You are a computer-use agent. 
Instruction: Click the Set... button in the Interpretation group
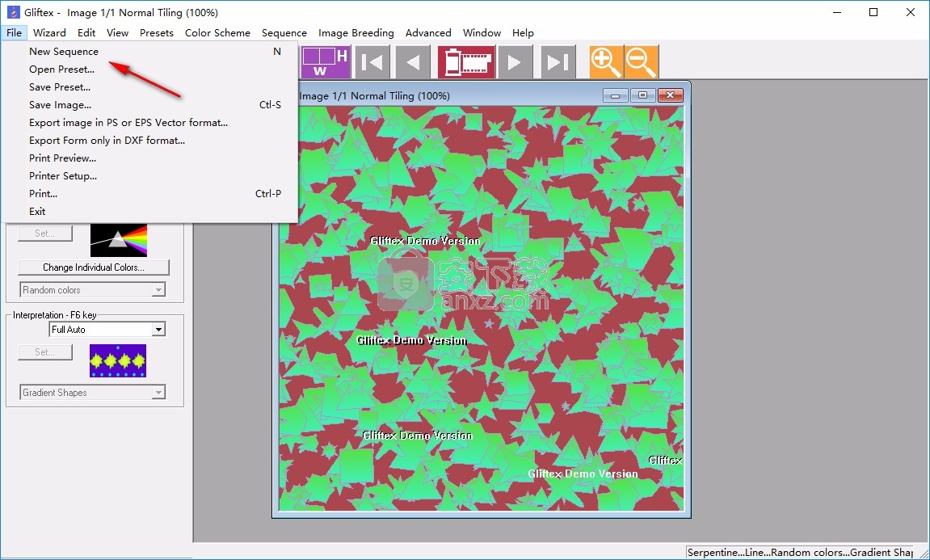point(45,352)
